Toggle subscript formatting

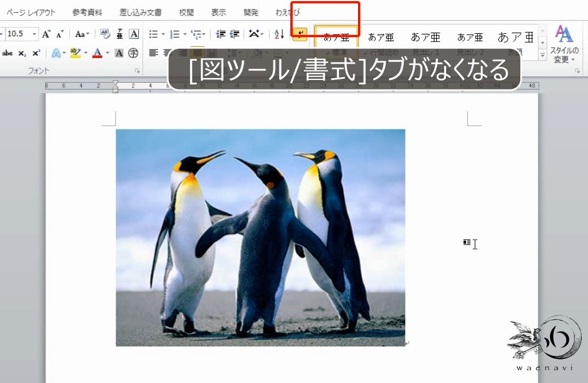click(x=22, y=53)
